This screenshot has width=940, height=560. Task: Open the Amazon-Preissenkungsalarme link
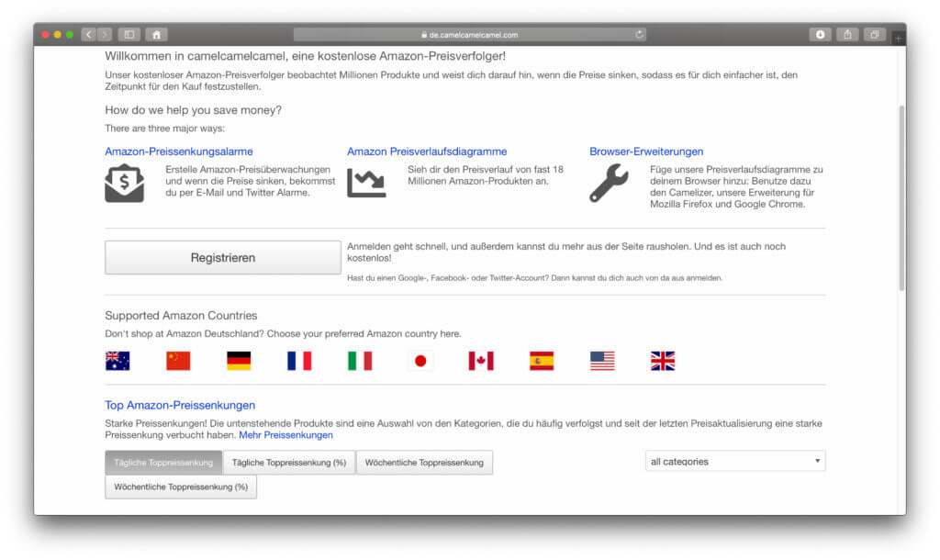point(179,151)
